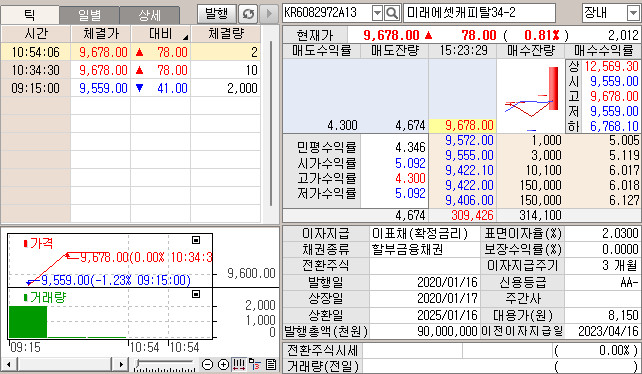Switch to the 틱 tab
The image size is (642, 374).
click(x=30, y=15)
